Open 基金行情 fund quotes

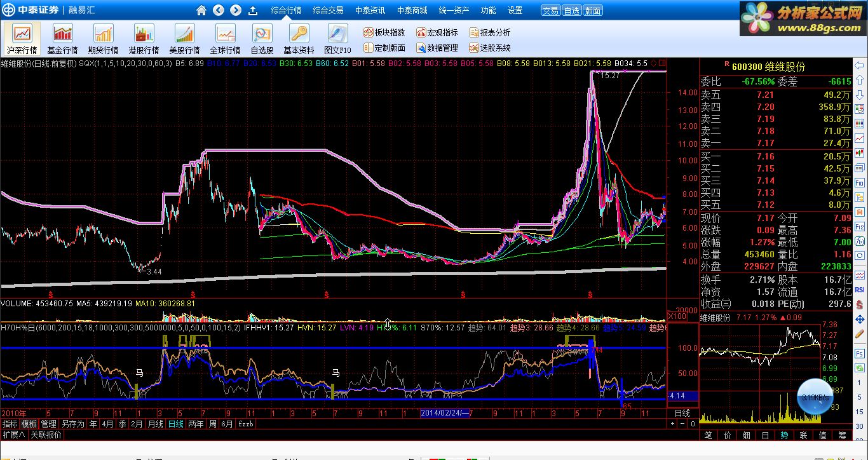62,39
